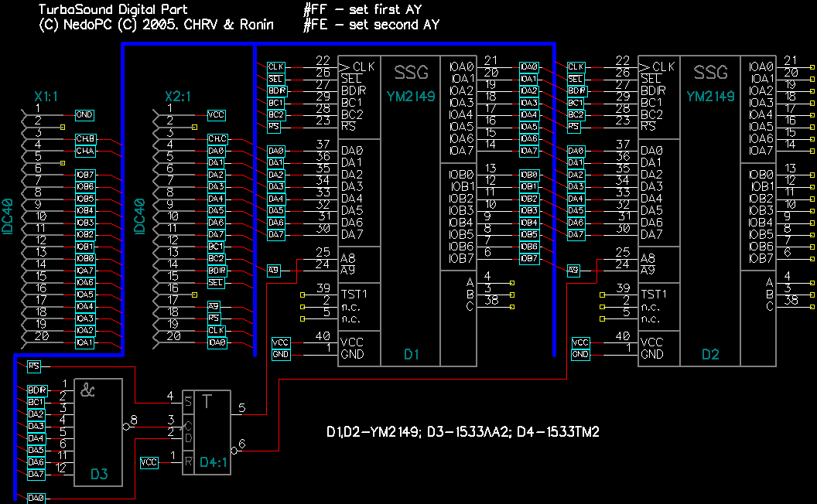This screenshot has height=504, width=817.
Task: Click the '#FF – set first AY' note
Action: (363, 9)
